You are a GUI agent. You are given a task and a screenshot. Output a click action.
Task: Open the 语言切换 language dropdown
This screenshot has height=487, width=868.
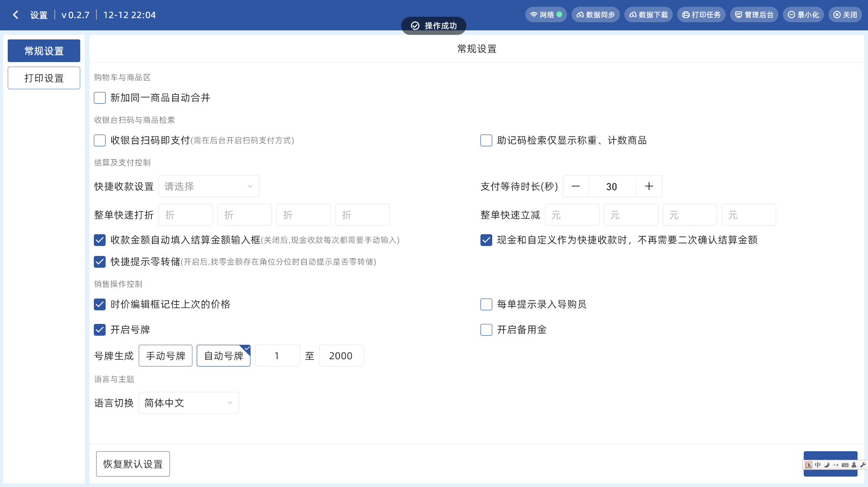coord(189,403)
